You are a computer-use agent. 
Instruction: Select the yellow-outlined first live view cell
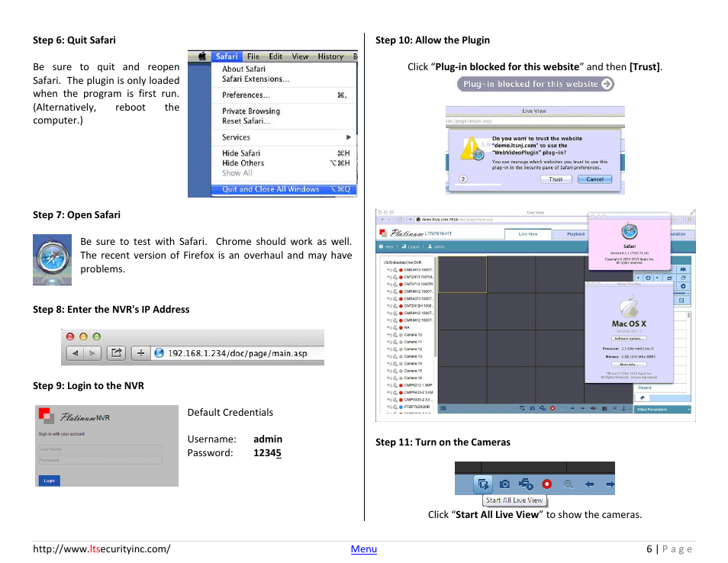(x=462, y=275)
